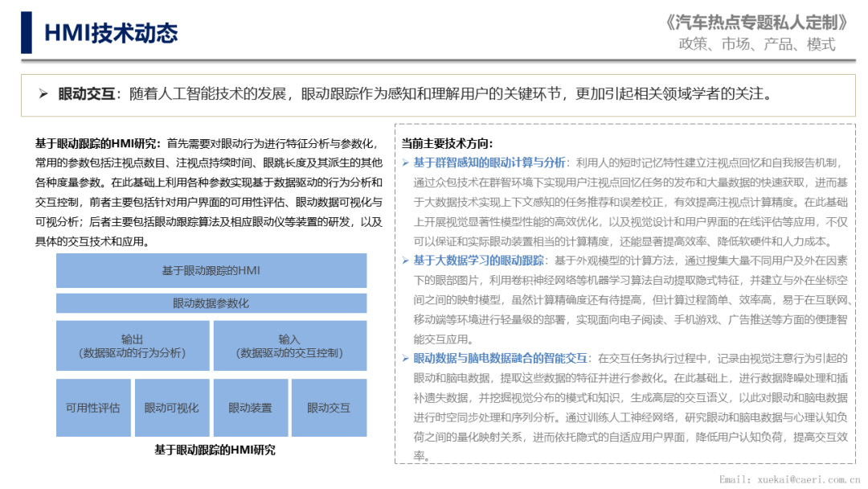This screenshot has width=868, height=489.
Task: Click blue heading 基于群智感知的眼动计算与分析
Action: [489, 162]
